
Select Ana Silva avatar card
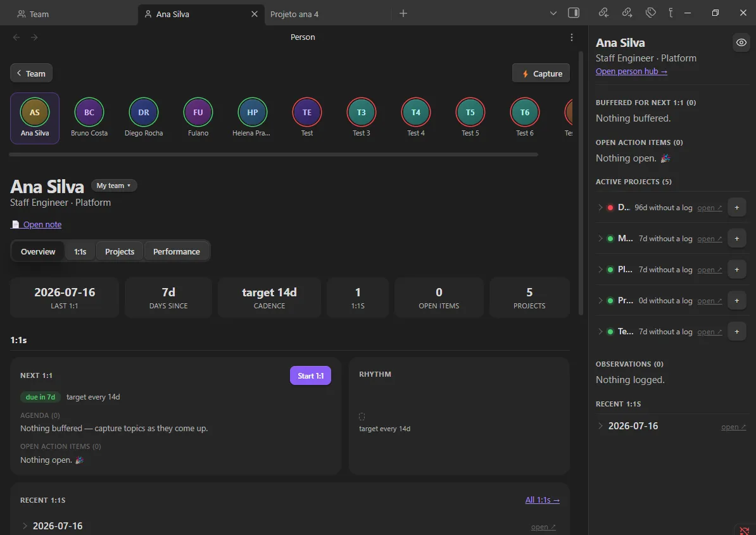pyautogui.click(x=35, y=118)
